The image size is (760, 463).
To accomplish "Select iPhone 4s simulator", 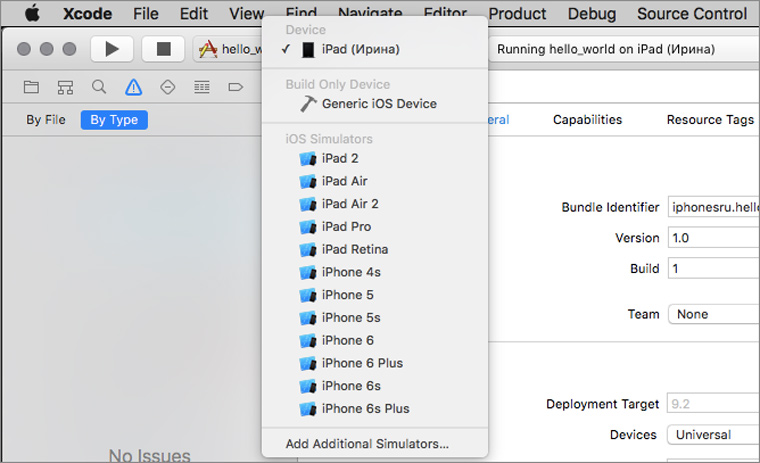I will (375, 272).
